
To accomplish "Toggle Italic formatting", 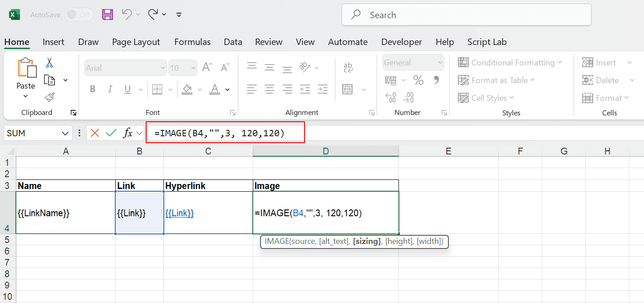I will [x=110, y=89].
